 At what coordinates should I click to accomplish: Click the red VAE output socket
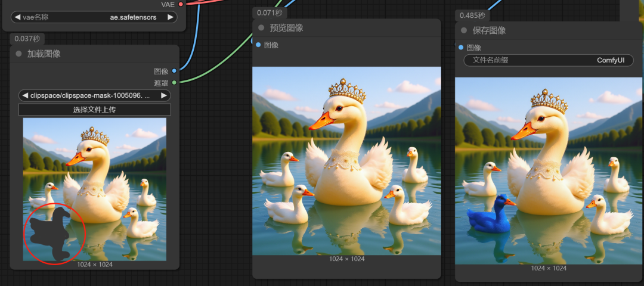pyautogui.click(x=181, y=4)
